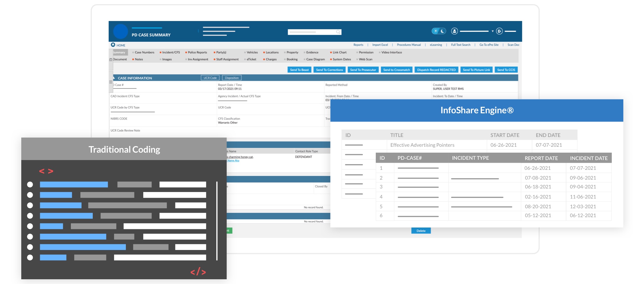Open the user account dropdown arrow
Image resolution: width=644 pixels, height=284 pixels.
coord(492,31)
